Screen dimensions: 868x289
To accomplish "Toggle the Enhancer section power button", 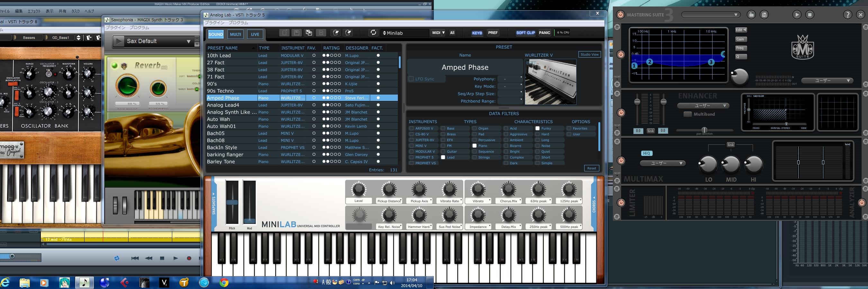I will pyautogui.click(x=621, y=112).
